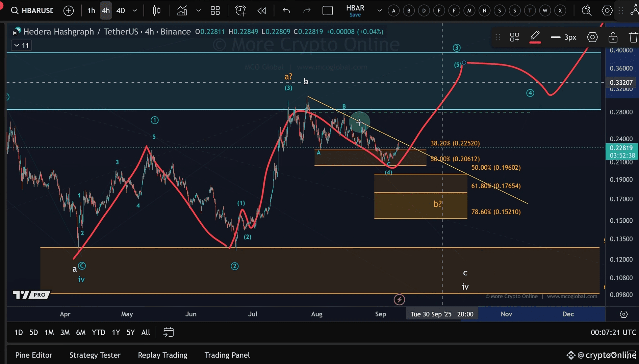Select the 1h timeframe

click(91, 10)
